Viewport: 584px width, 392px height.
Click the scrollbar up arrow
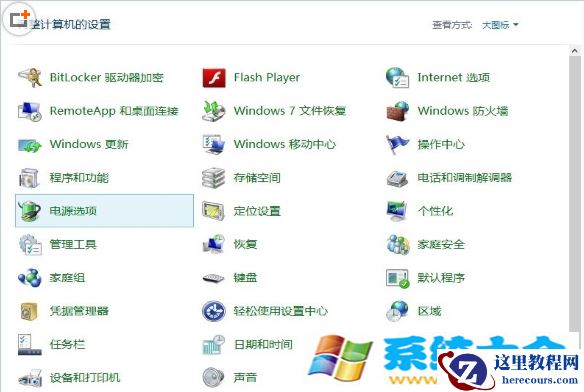coord(575,51)
